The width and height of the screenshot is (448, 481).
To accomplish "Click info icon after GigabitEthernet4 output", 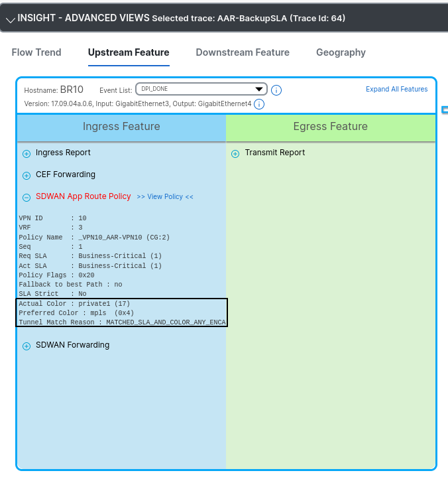I will pos(259,104).
